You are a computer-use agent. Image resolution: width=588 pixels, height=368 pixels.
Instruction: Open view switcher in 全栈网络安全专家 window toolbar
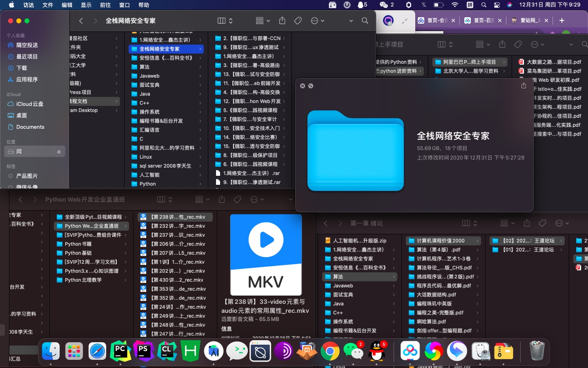[x=225, y=20]
